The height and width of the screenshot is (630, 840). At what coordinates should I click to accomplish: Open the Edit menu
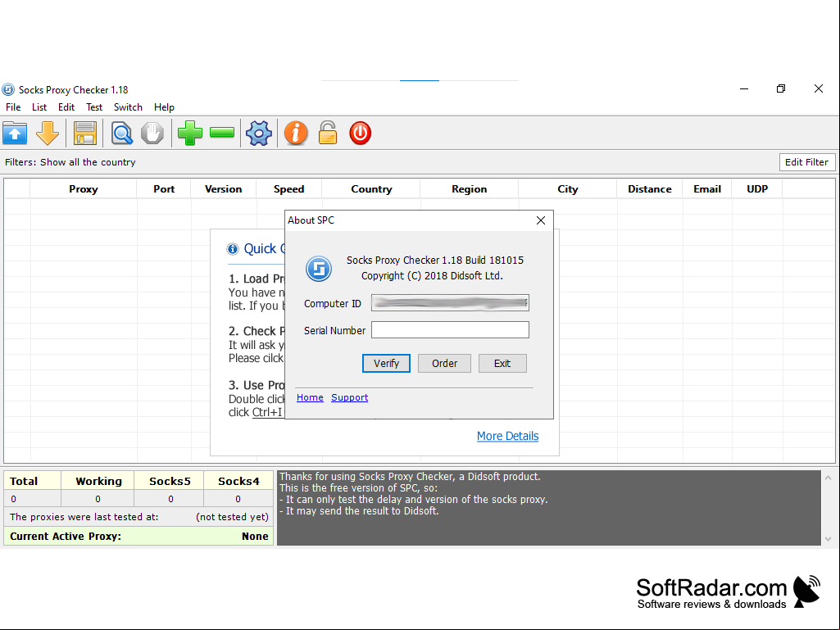click(66, 107)
